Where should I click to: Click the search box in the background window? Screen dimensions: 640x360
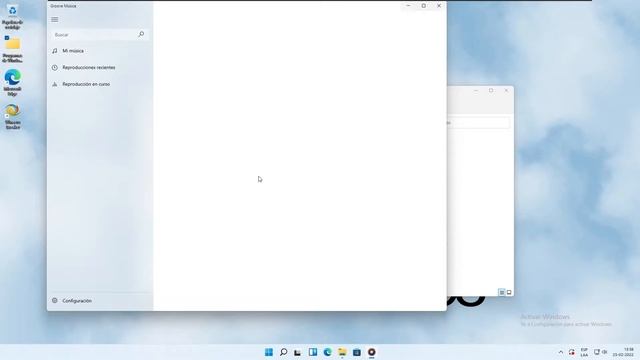[478, 122]
